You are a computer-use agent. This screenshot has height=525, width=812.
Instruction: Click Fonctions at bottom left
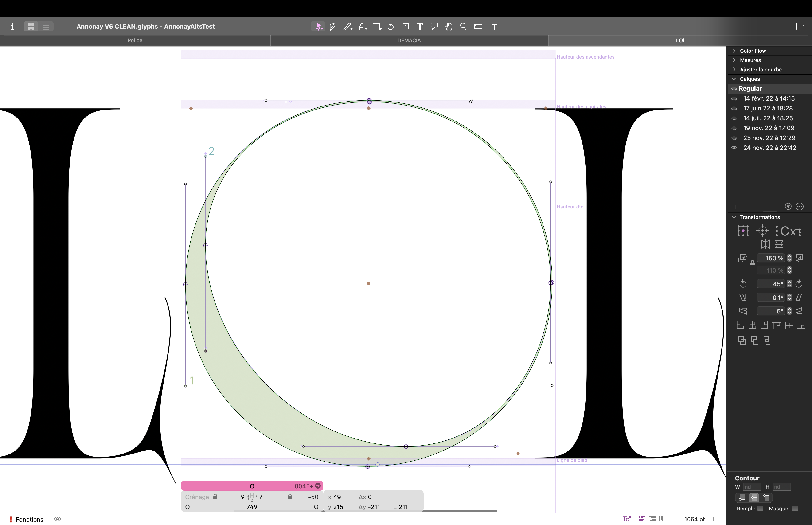(x=29, y=519)
